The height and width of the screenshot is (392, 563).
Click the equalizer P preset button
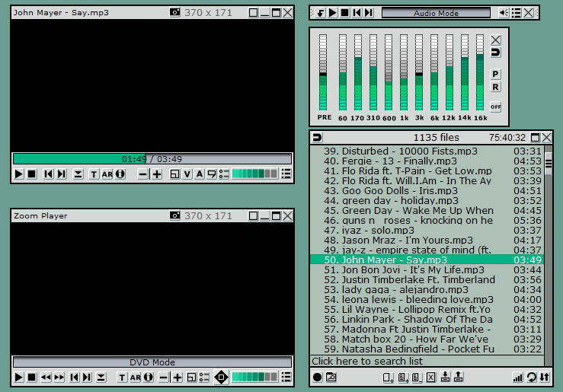(495, 74)
